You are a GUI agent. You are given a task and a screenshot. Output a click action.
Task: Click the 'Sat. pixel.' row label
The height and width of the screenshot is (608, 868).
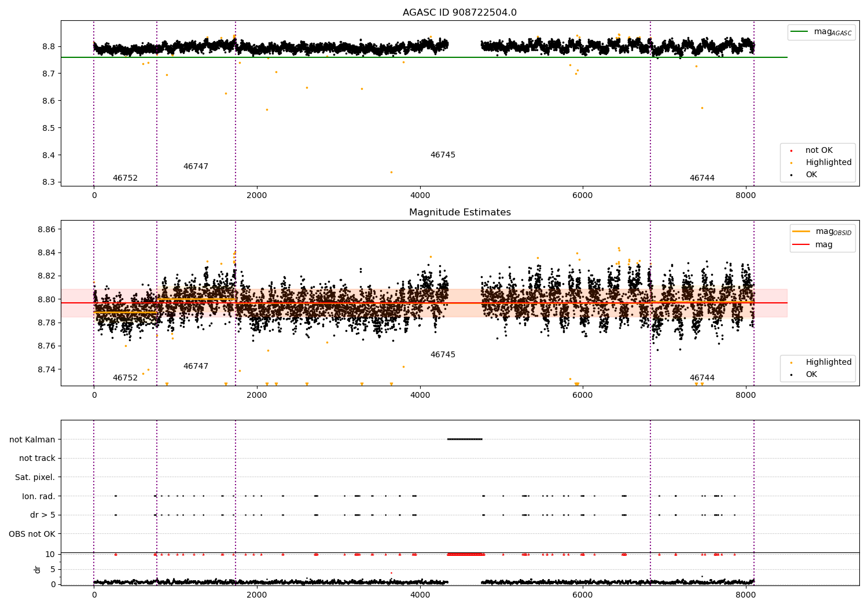coord(35,477)
